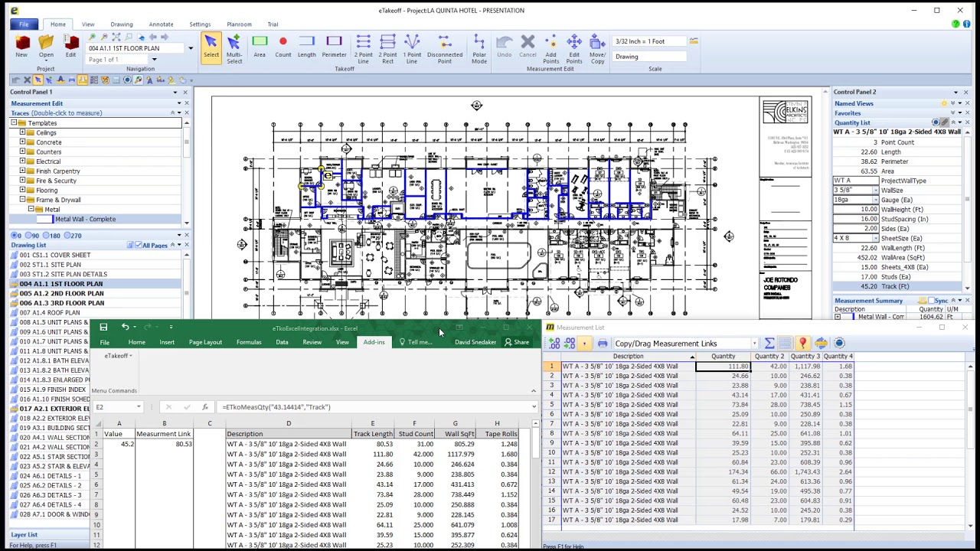Image resolution: width=980 pixels, height=551 pixels.
Task: Click the previous drawing arrow in Navigation
Action: click(x=153, y=37)
